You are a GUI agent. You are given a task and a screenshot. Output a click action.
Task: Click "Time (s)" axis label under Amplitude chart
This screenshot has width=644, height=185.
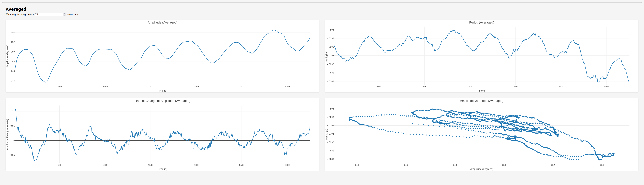(x=162, y=91)
